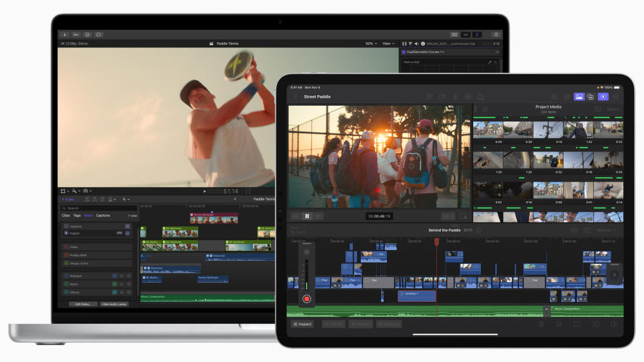Viewport: 644px width, 362px height.
Task: Click the Select button in Project Media
Action: (612, 109)
